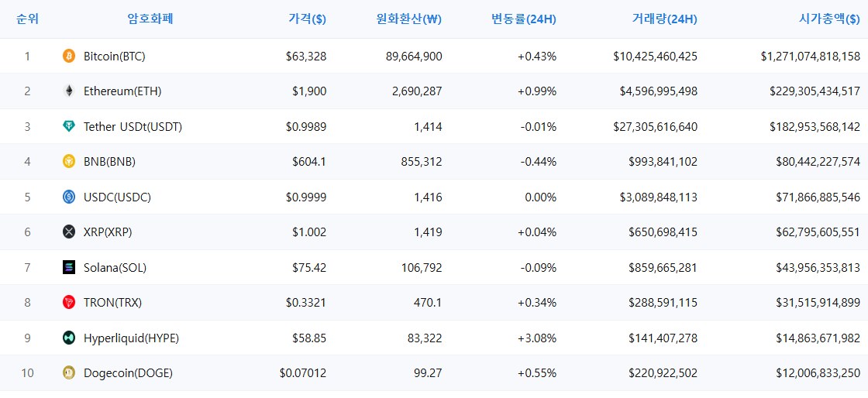Click the volume $27,305,616,640

point(656,126)
